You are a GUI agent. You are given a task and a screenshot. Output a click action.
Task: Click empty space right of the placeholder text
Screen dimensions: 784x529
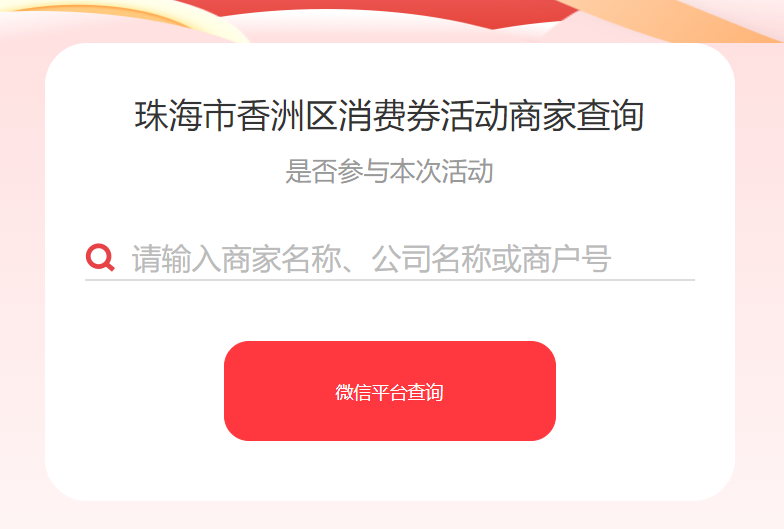click(652, 259)
